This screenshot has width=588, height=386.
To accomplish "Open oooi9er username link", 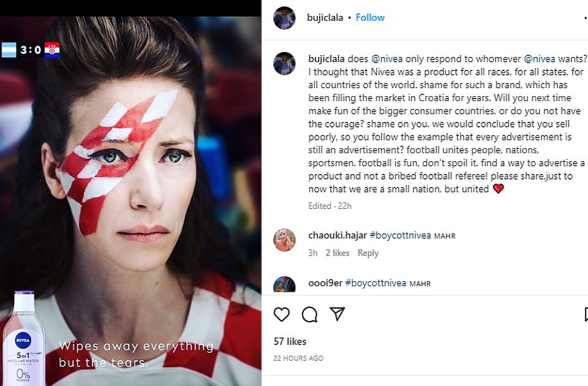I will click(x=325, y=283).
